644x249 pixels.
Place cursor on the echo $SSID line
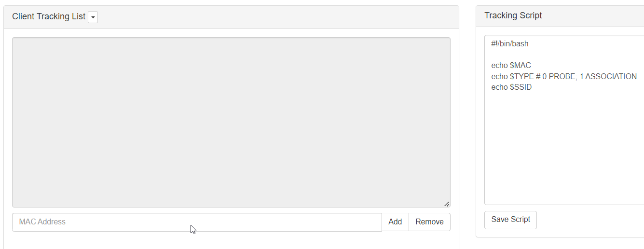coord(511,87)
